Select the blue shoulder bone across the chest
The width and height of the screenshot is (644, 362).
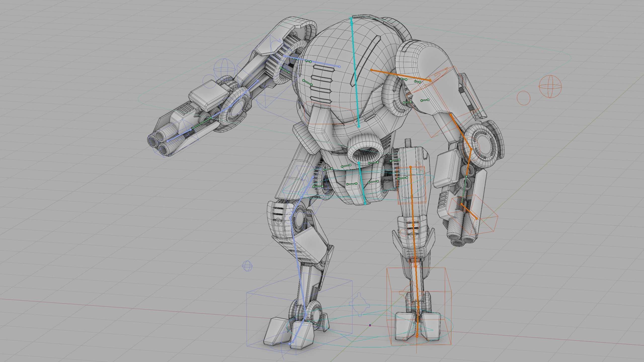pos(312,61)
